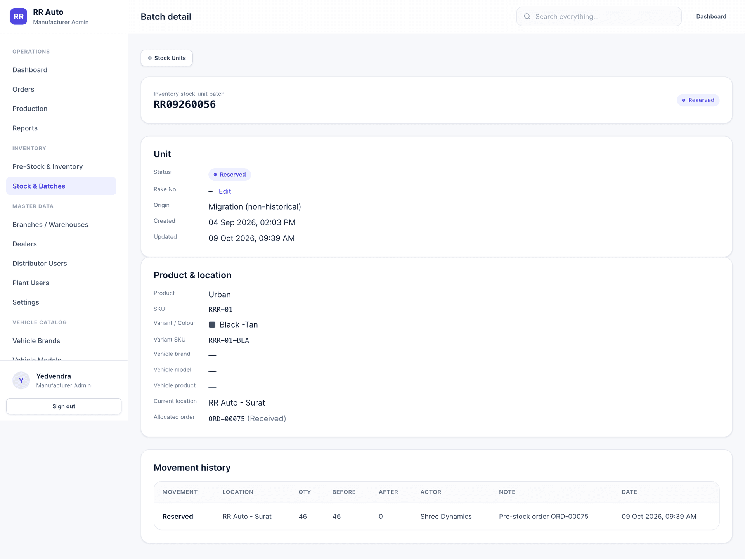Sign out of the account
The width and height of the screenshot is (745, 560).
coord(64,406)
